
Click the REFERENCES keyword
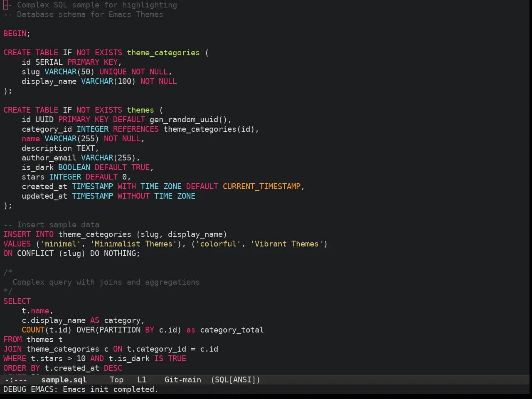136,129
